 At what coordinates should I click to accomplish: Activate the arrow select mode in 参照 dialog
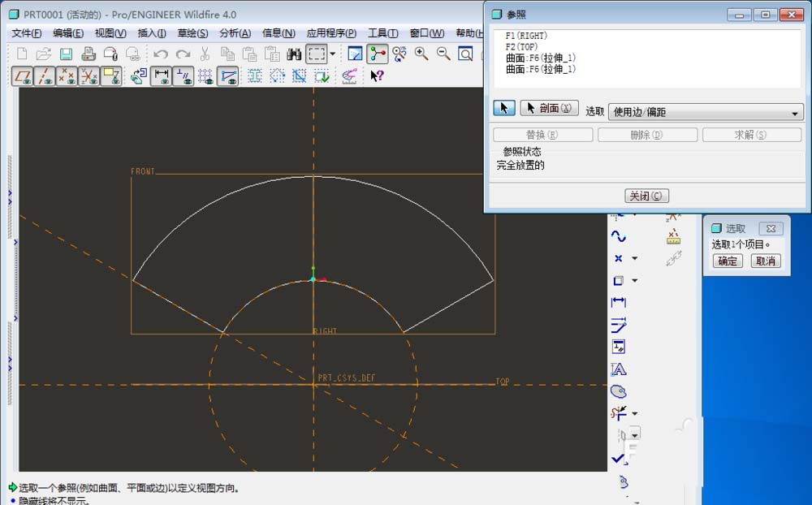pyautogui.click(x=504, y=108)
